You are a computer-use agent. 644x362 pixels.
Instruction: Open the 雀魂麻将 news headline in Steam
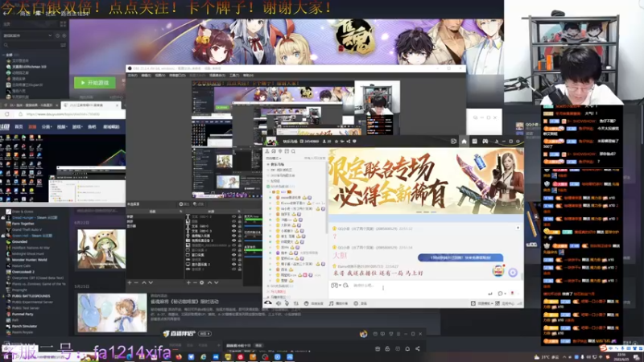184,302
